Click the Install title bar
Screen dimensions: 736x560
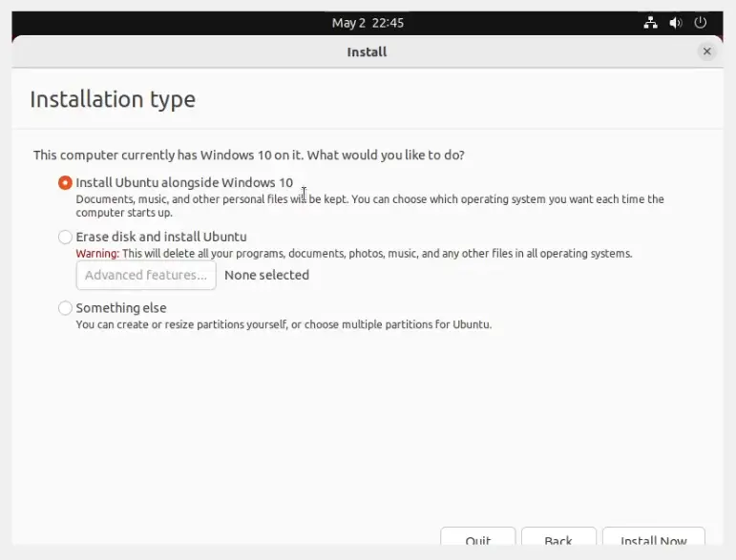(368, 52)
